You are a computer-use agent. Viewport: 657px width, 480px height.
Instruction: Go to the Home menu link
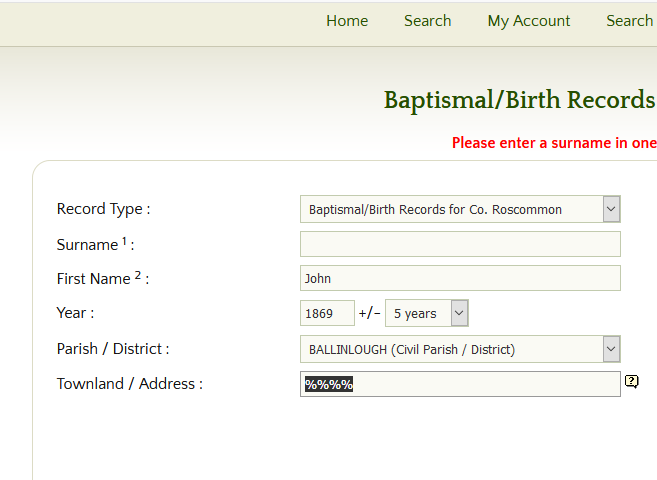tap(347, 21)
